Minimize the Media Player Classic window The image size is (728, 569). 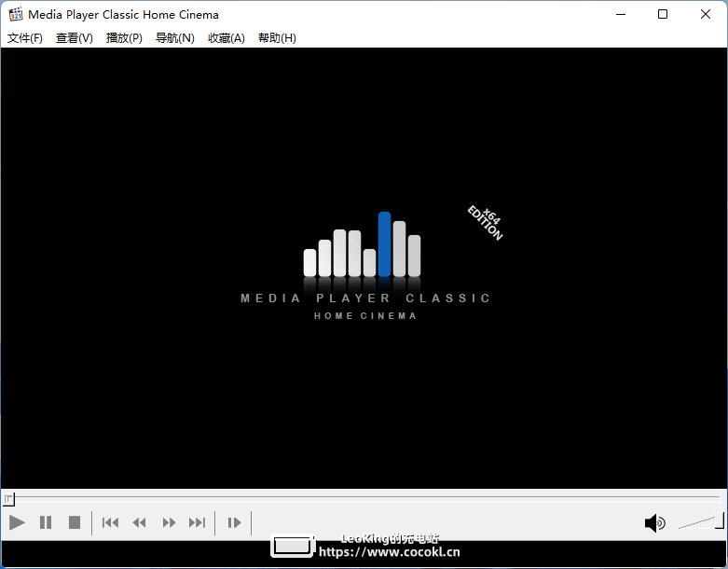pyautogui.click(x=621, y=14)
